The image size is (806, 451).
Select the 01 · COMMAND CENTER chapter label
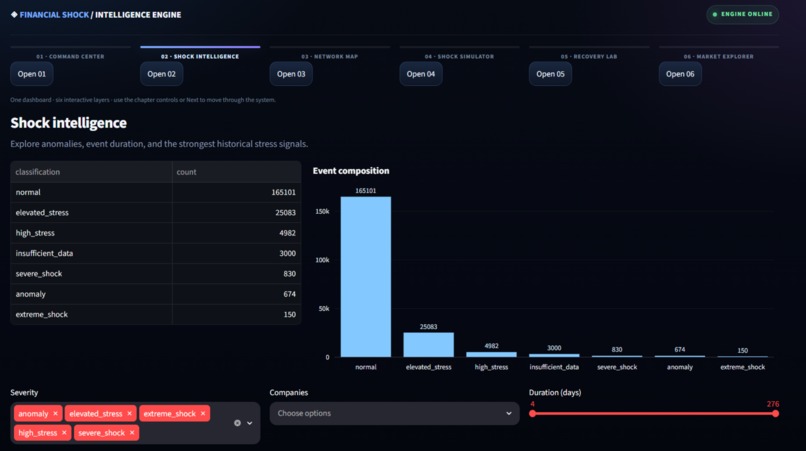(x=70, y=57)
